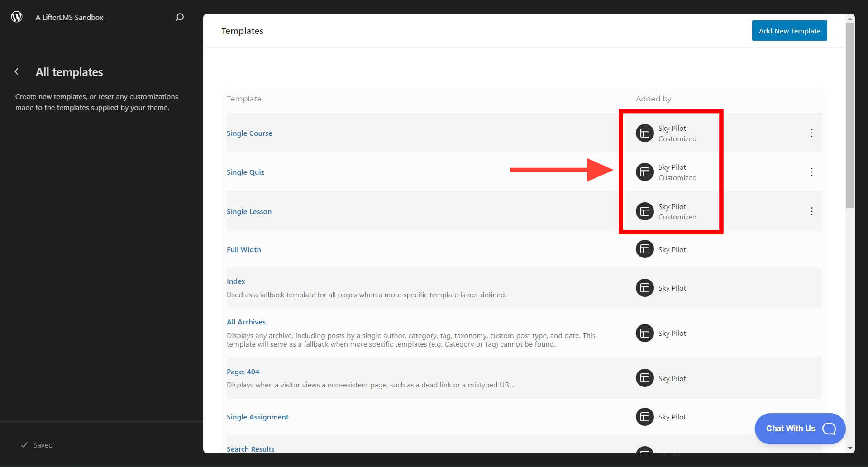The height and width of the screenshot is (467, 868).
Task: Open the options menu for Single Course
Action: tap(812, 133)
